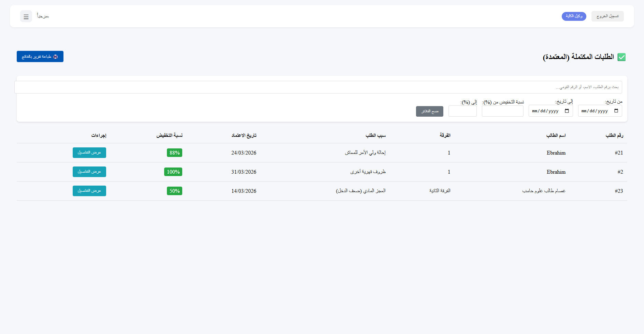Open the hamburger navigation menu
The image size is (644, 334).
26,16
